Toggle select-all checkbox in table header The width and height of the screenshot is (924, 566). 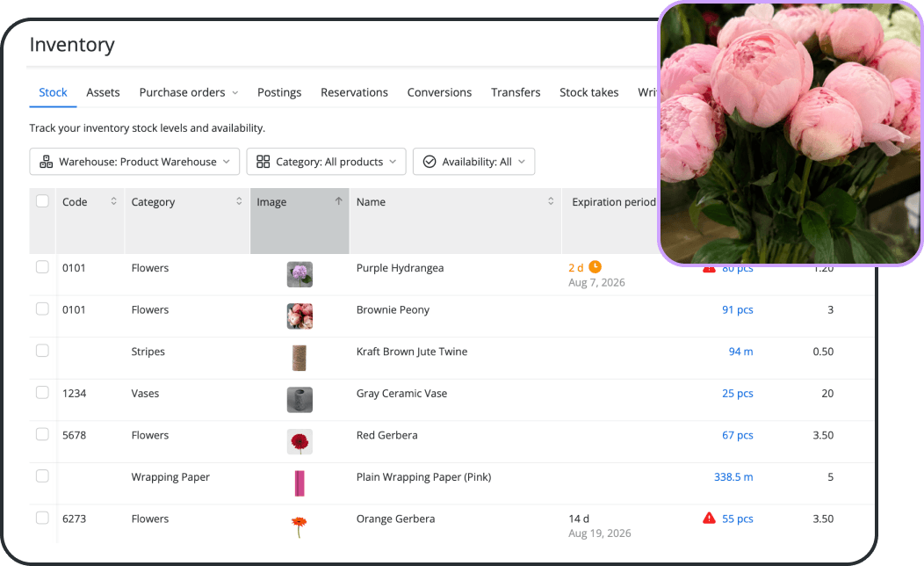pyautogui.click(x=42, y=201)
